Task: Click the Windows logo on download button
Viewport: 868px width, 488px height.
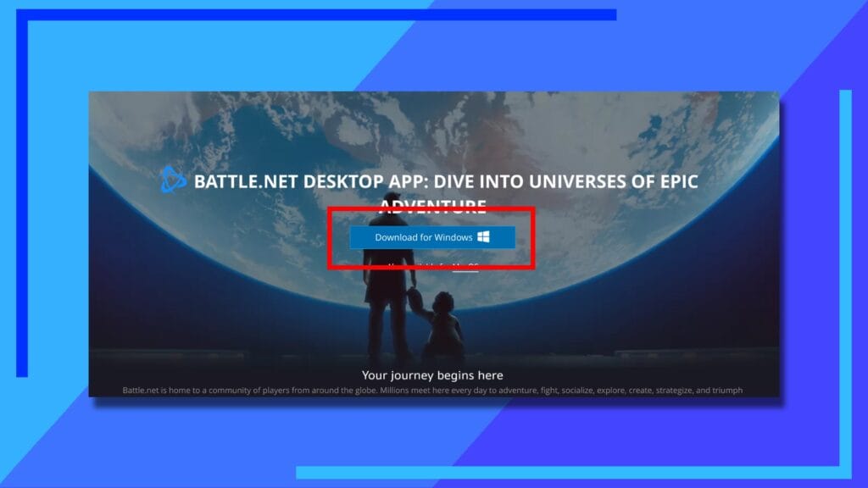Action: 483,237
